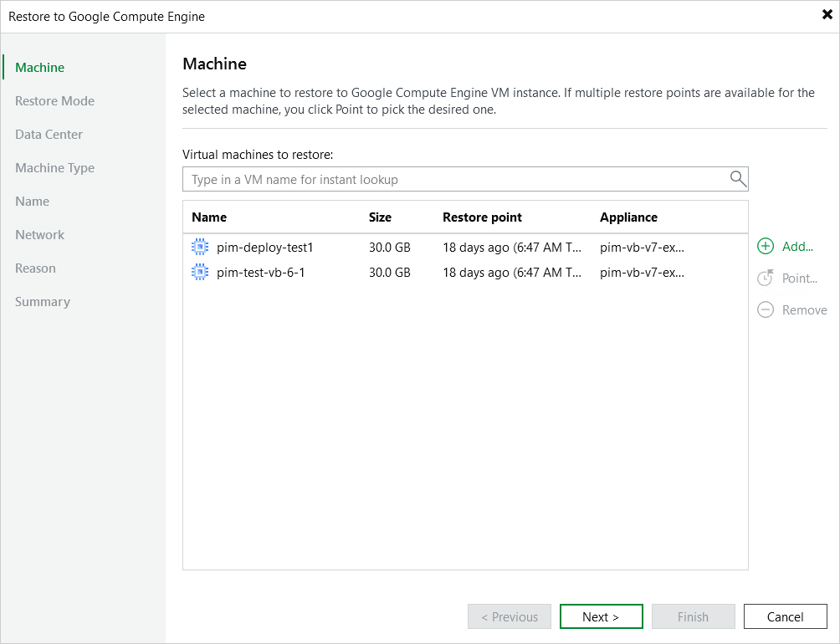
Task: Select the pim-deploy-test1 row name
Action: (264, 247)
